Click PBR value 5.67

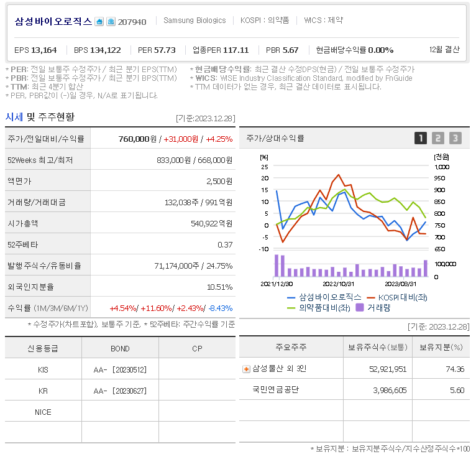(290, 50)
